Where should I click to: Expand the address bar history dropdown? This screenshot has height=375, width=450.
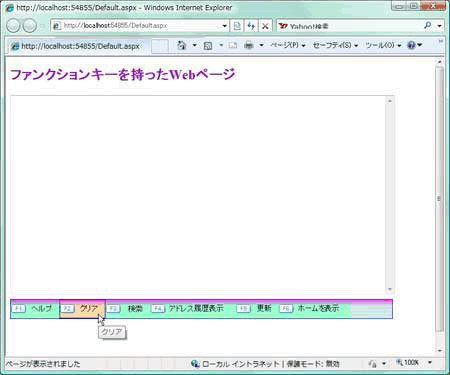pos(225,26)
